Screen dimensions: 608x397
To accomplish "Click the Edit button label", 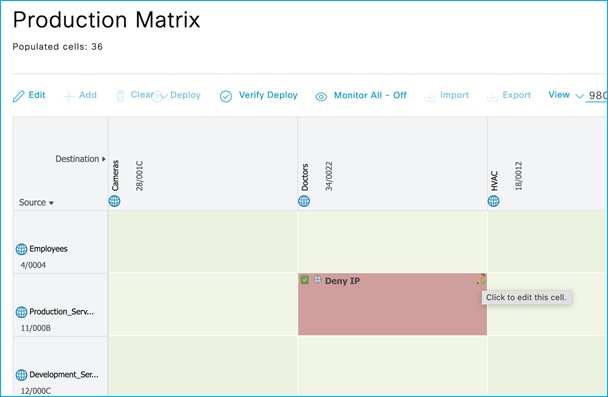I will pyautogui.click(x=37, y=95).
